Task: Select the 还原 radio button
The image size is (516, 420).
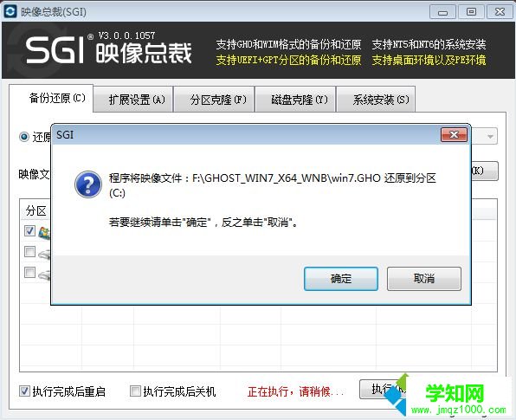Action: pyautogui.click(x=24, y=136)
